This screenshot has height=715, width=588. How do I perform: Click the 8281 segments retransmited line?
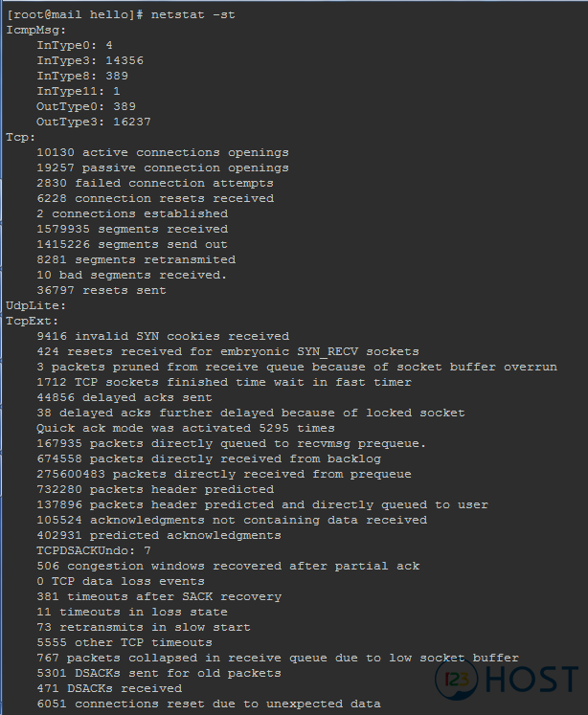136,259
